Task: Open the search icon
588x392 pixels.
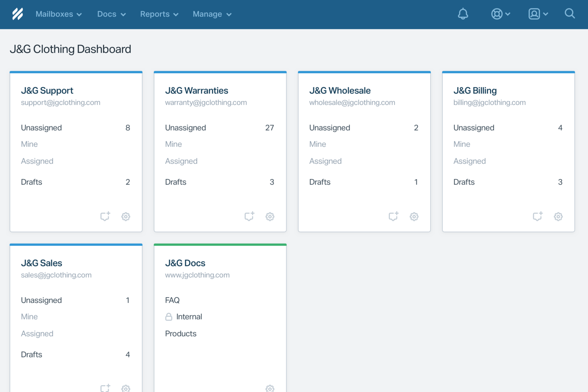Action: (570, 14)
